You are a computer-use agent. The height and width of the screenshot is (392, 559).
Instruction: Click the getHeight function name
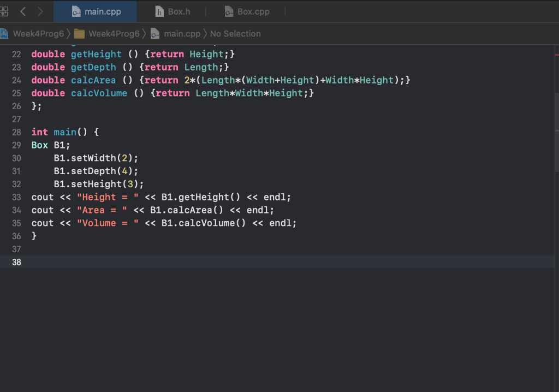96,54
